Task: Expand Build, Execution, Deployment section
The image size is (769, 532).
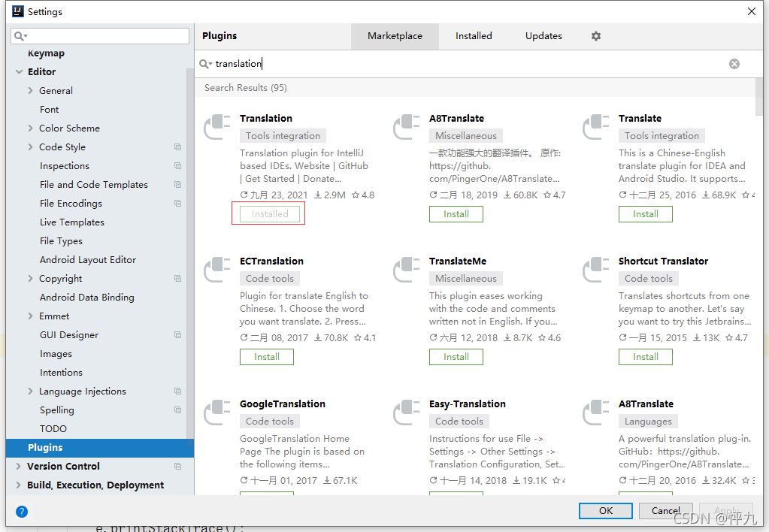Action: point(19,485)
